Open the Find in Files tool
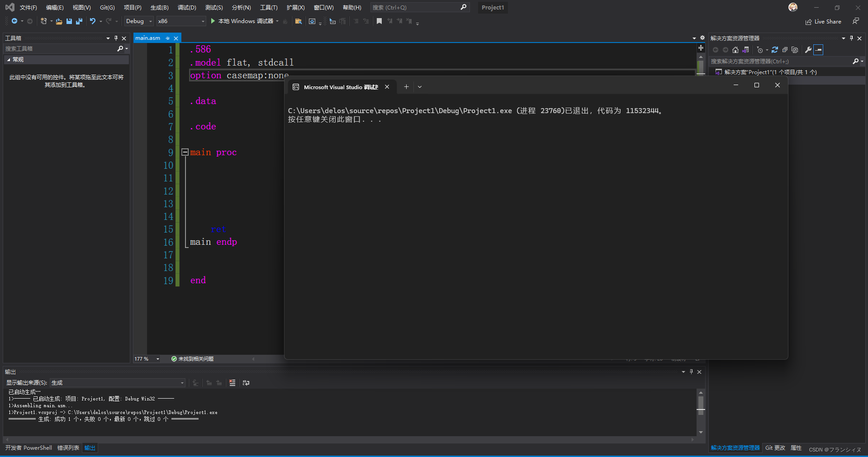This screenshot has height=457, width=868. pyautogui.click(x=298, y=21)
